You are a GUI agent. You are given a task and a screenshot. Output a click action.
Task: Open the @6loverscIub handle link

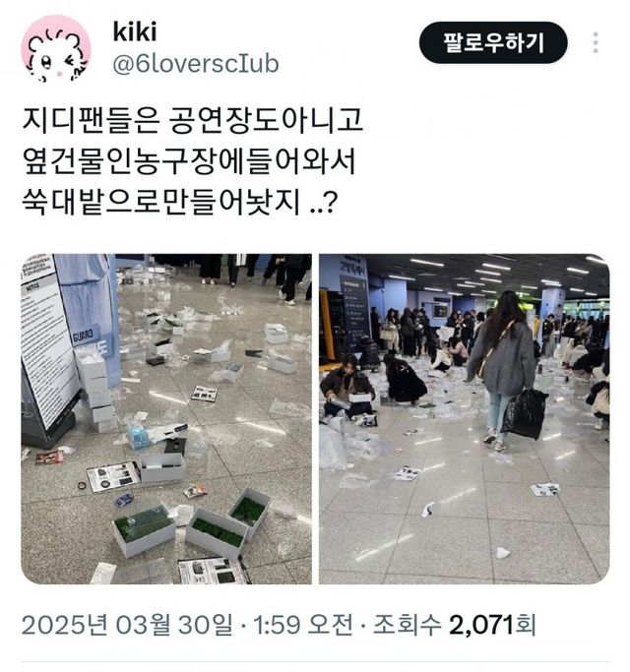pyautogui.click(x=196, y=64)
